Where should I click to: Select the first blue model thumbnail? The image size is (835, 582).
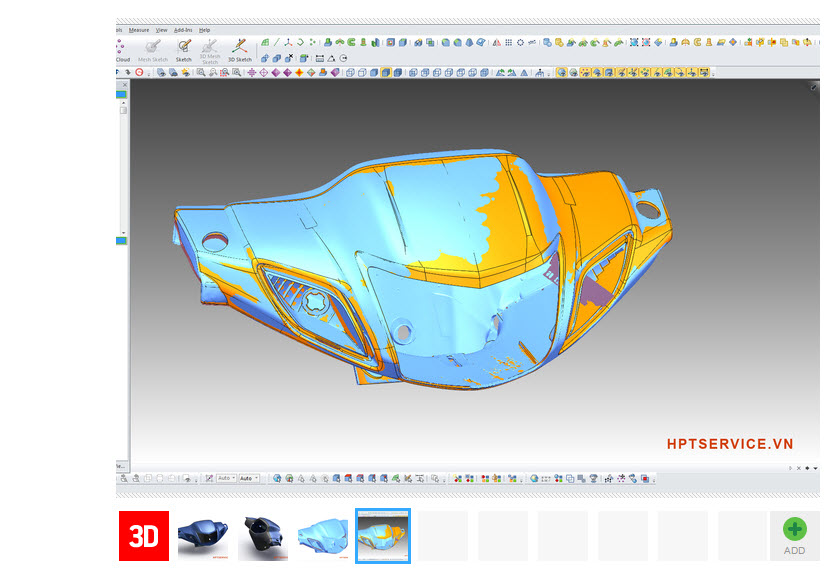[203, 536]
